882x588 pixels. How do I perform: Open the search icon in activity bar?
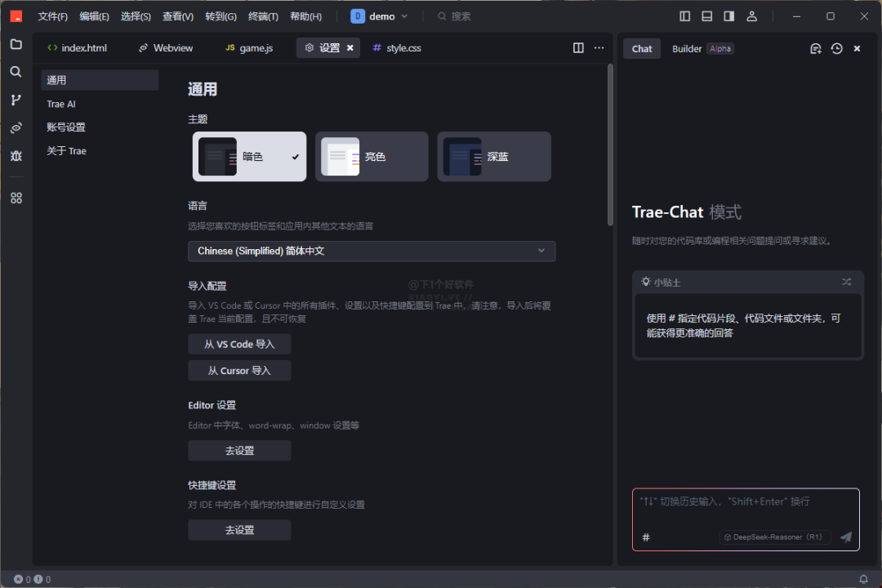(x=16, y=72)
